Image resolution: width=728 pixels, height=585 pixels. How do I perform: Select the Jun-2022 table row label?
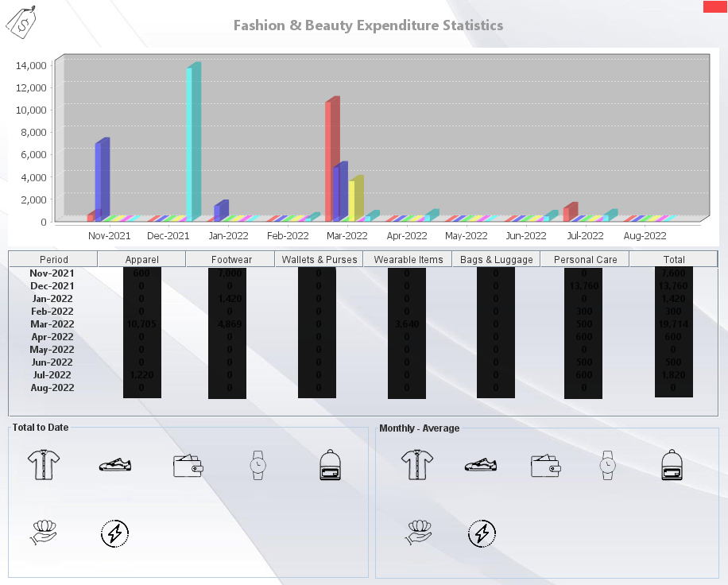(52, 362)
